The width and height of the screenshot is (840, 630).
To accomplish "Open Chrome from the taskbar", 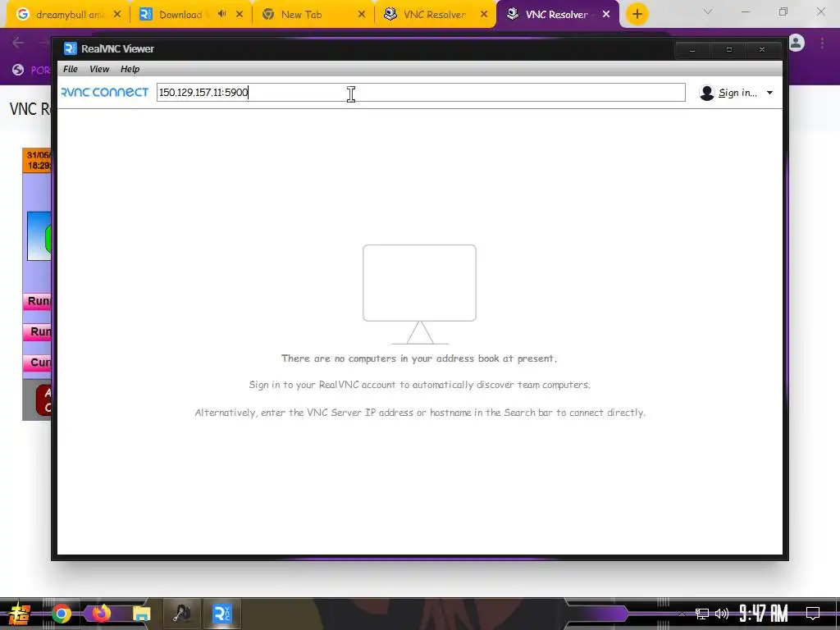I will [61, 614].
